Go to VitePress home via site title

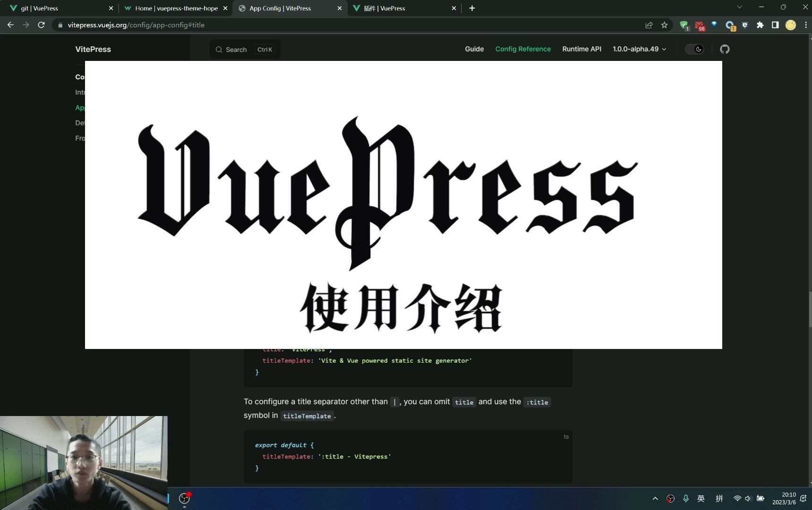[x=93, y=49]
